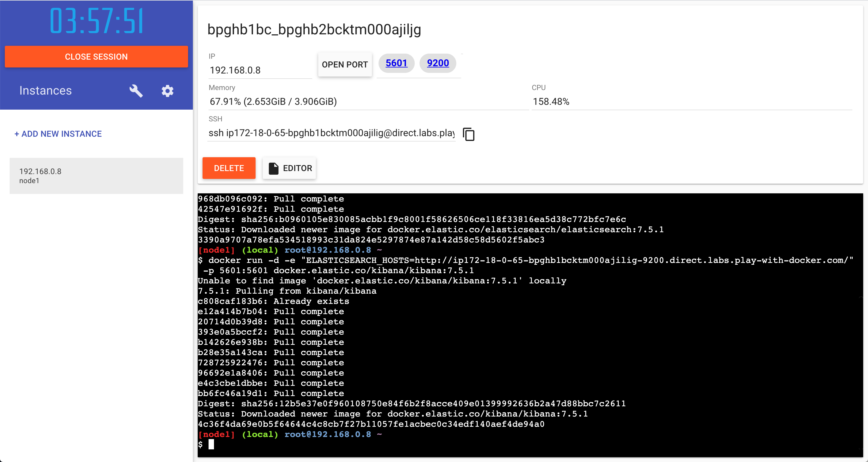The image size is (868, 462).
Task: Open port 9200 in browser
Action: pos(438,63)
